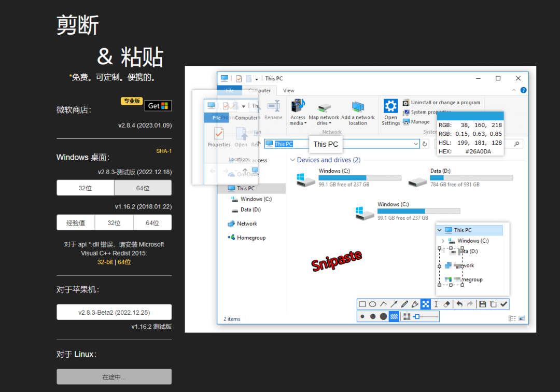Choose the largest brush size dot

pyautogui.click(x=383, y=317)
